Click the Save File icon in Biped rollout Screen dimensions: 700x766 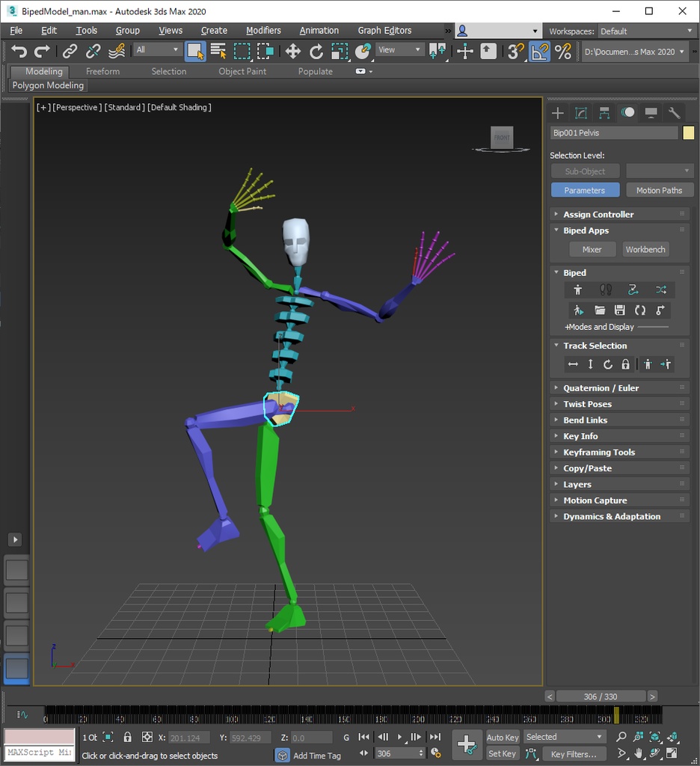(x=619, y=310)
